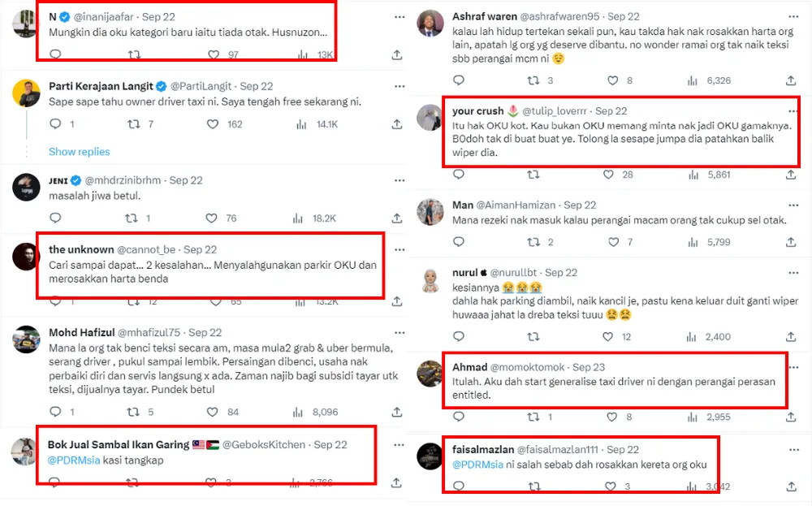
Task: View analytics on Man's tweet
Action: pyautogui.click(x=692, y=242)
